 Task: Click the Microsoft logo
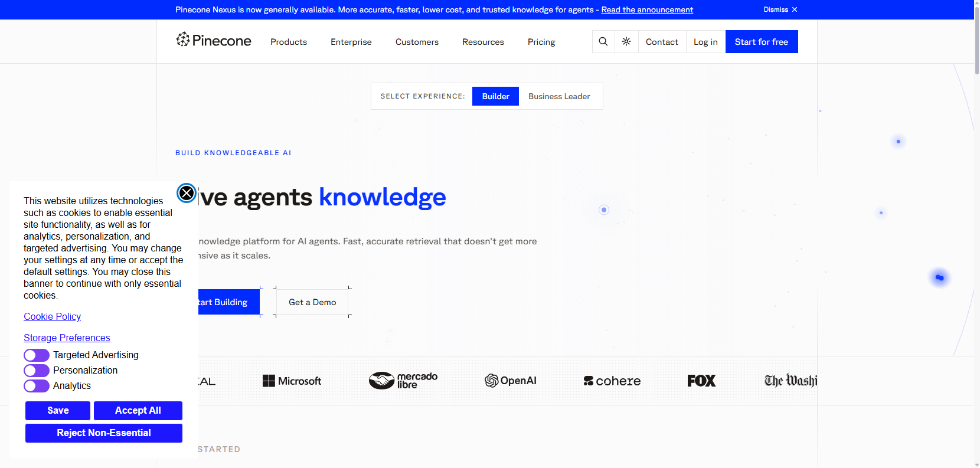tap(292, 381)
